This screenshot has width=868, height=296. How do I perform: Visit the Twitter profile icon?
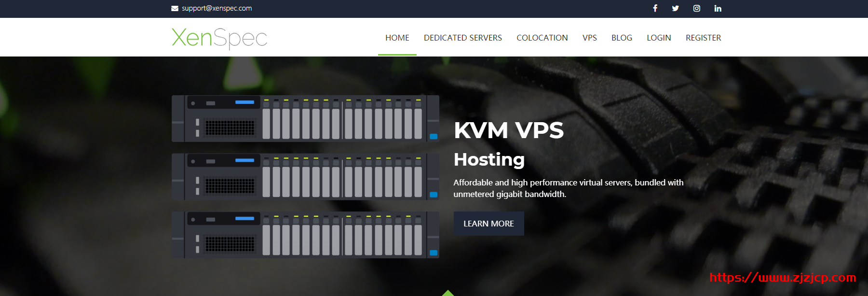[x=675, y=8]
